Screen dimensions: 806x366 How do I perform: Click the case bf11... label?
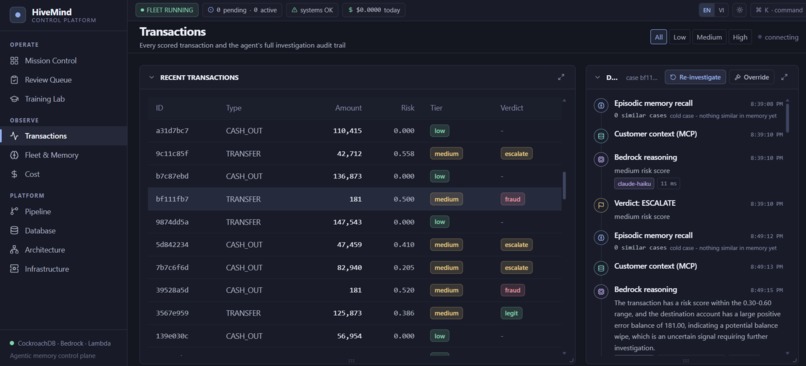point(642,78)
